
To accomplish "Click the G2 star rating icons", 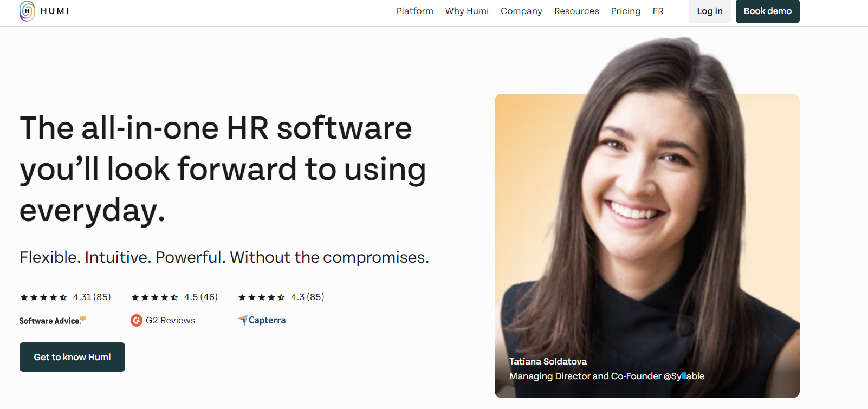I will [x=154, y=297].
